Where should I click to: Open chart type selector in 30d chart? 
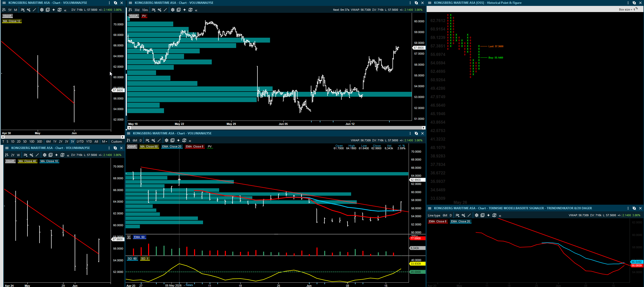click(130, 10)
